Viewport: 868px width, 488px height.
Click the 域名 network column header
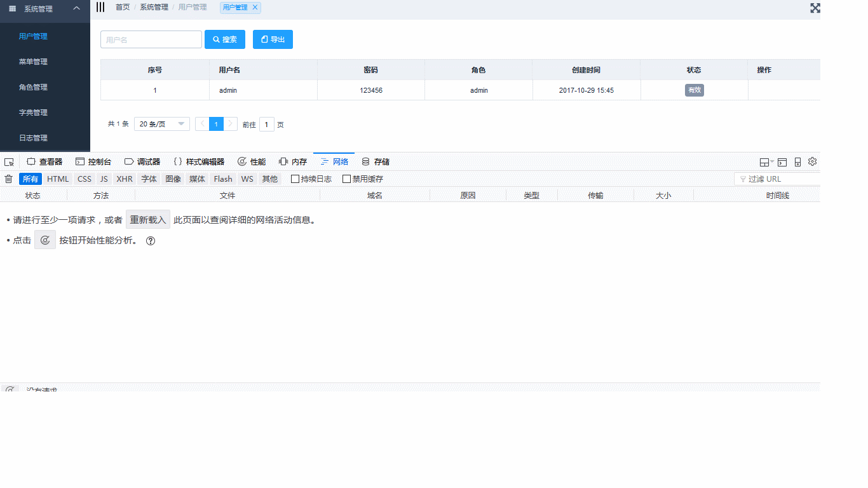click(375, 196)
